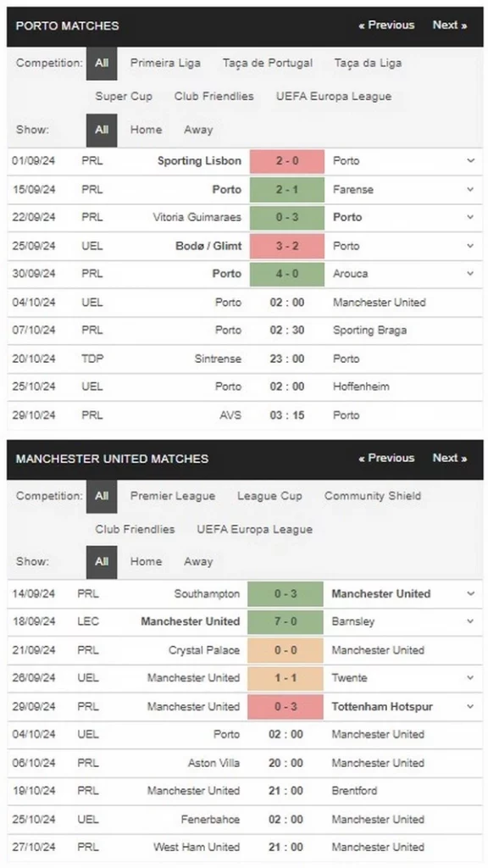This screenshot has height=868, width=488.
Task: Open Sporting Braga team link
Action: coord(369,330)
